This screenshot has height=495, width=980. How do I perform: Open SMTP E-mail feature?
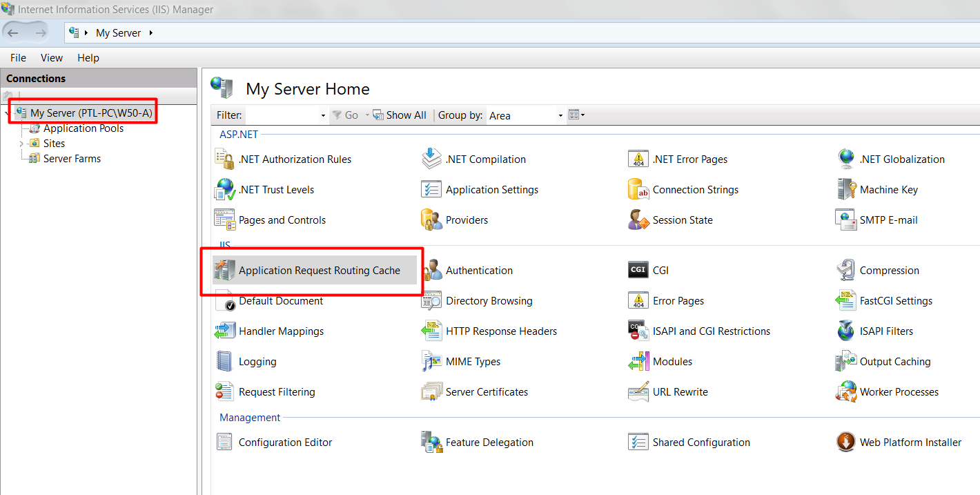pos(877,220)
